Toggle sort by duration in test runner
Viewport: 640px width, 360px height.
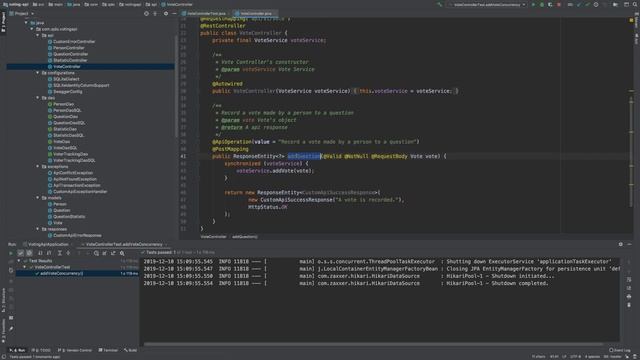[x=49, y=253]
